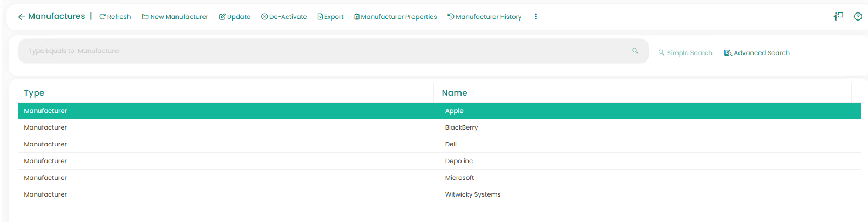View Manufacturer History
868x222 pixels.
click(x=484, y=17)
